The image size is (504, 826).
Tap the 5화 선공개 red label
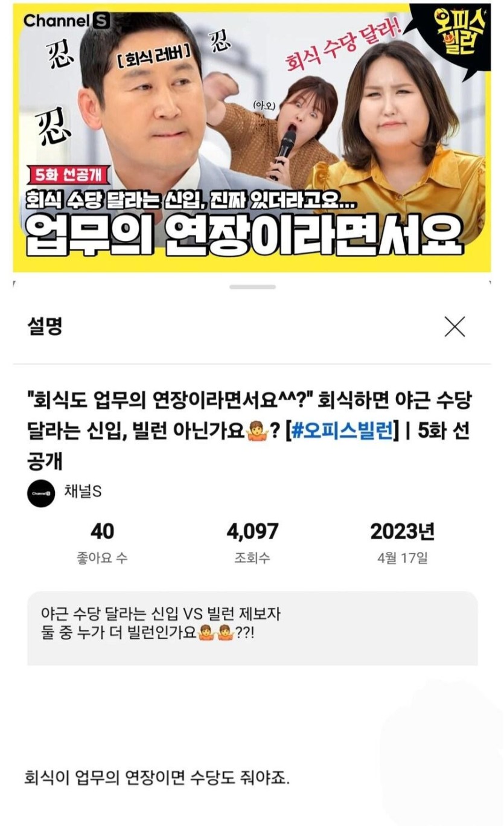point(70,176)
